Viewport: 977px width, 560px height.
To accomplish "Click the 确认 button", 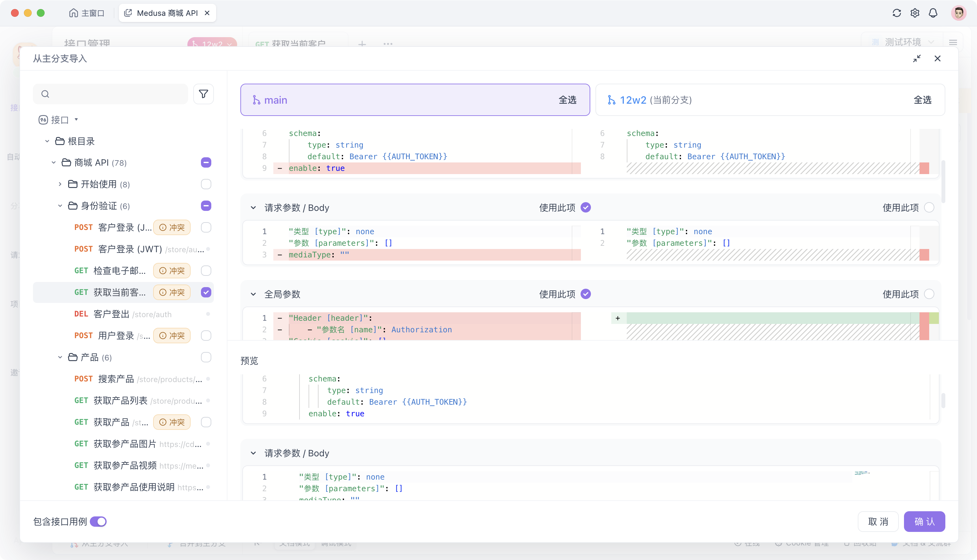I will click(924, 522).
